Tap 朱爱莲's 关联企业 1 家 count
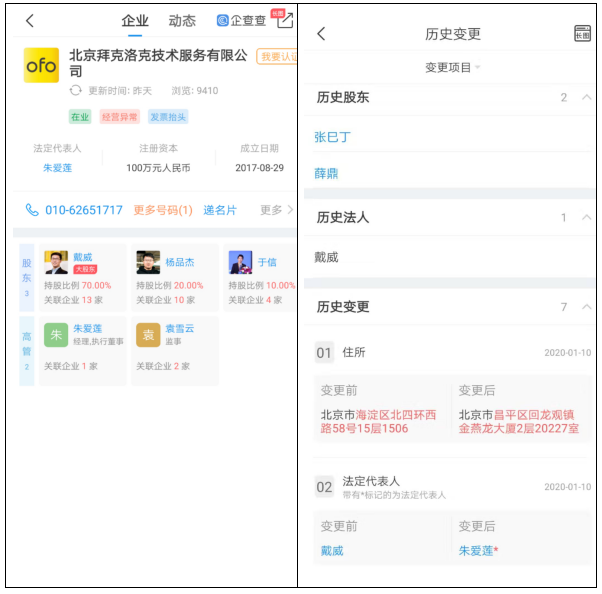Viewport: 602px width, 594px height. tap(71, 366)
